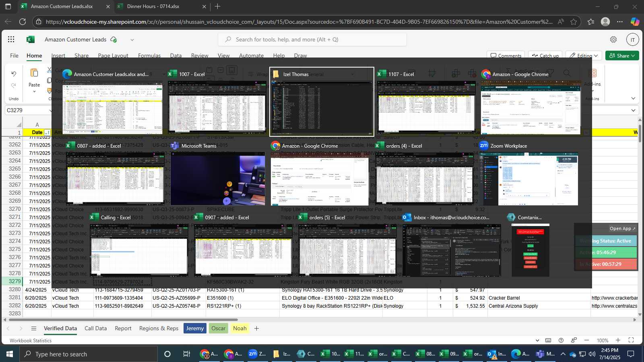Zoom out with the minus icon
644x362 pixels.
pyautogui.click(x=586, y=340)
